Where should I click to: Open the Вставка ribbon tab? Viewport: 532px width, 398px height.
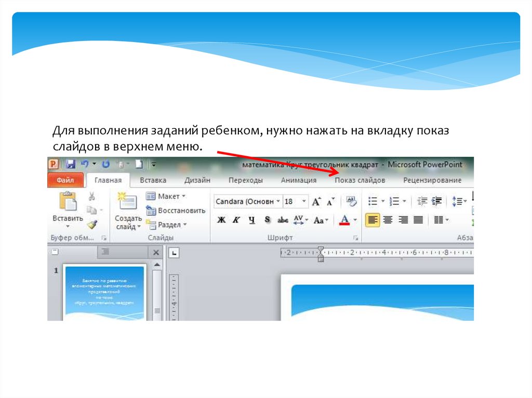(153, 180)
